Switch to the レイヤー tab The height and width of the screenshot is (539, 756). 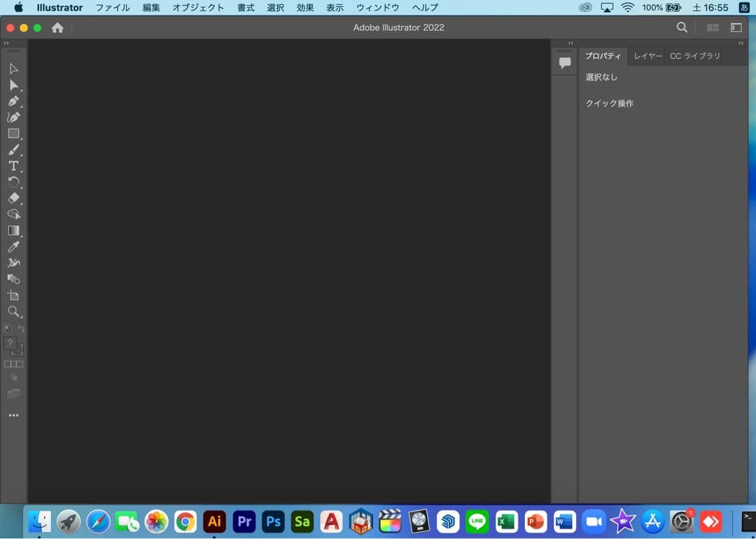tap(647, 56)
